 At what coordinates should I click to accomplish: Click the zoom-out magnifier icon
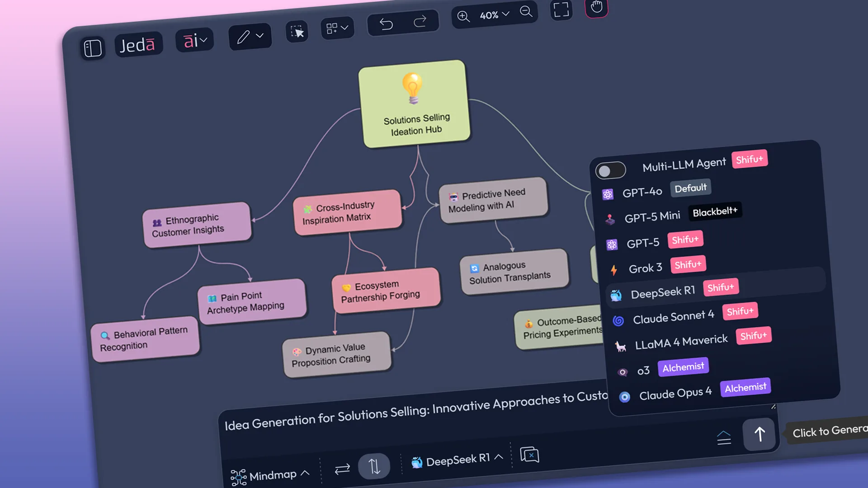(x=526, y=12)
